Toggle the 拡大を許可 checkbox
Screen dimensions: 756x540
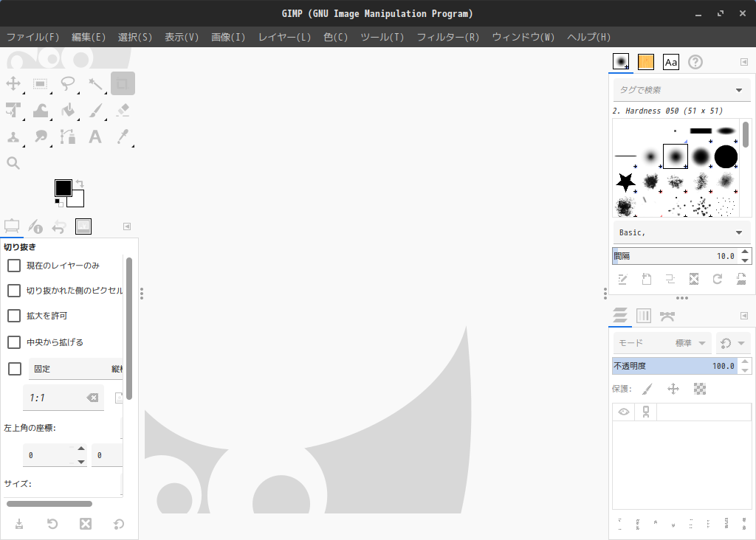[x=14, y=316]
